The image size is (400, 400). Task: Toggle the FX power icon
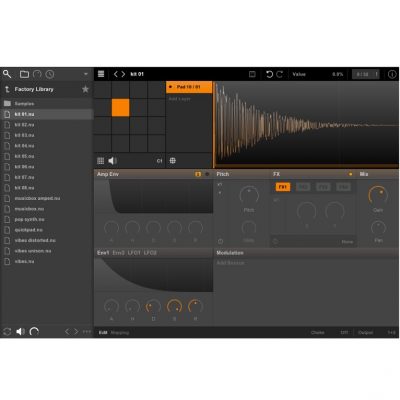tap(275, 241)
